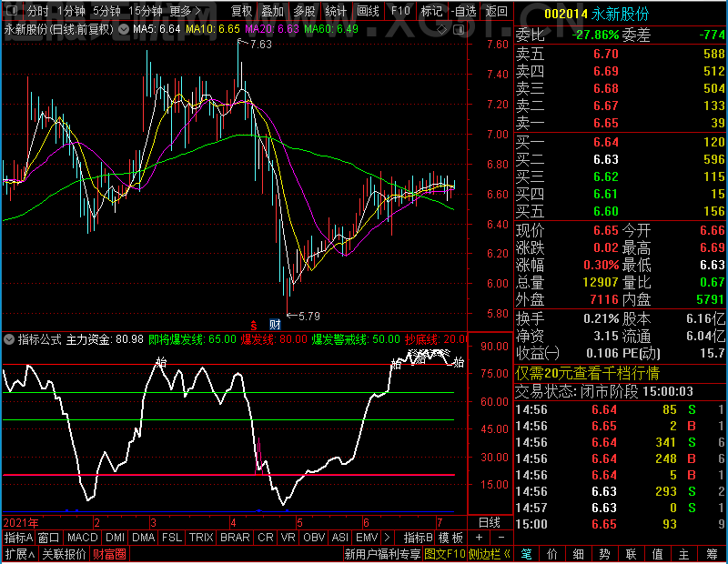Select the 1分钟 period

click(72, 11)
